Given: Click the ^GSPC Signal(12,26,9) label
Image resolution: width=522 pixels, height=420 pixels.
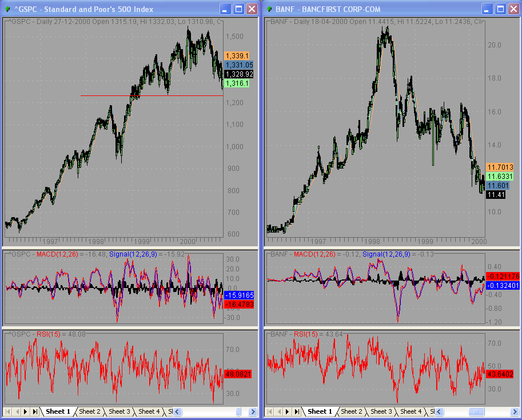Looking at the screenshot, I should (133, 254).
